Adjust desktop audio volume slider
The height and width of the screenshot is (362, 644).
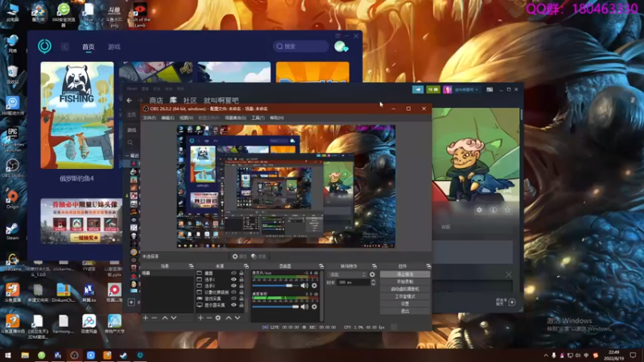pos(275,306)
